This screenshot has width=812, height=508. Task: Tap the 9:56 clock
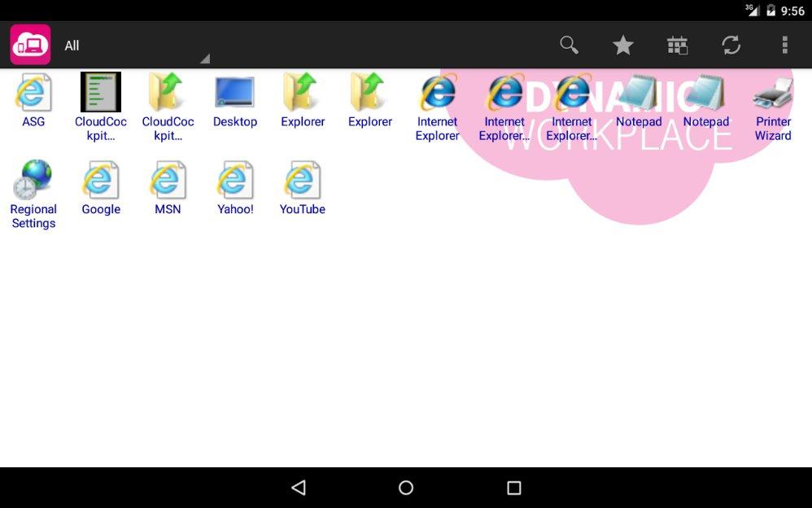pyautogui.click(x=792, y=11)
